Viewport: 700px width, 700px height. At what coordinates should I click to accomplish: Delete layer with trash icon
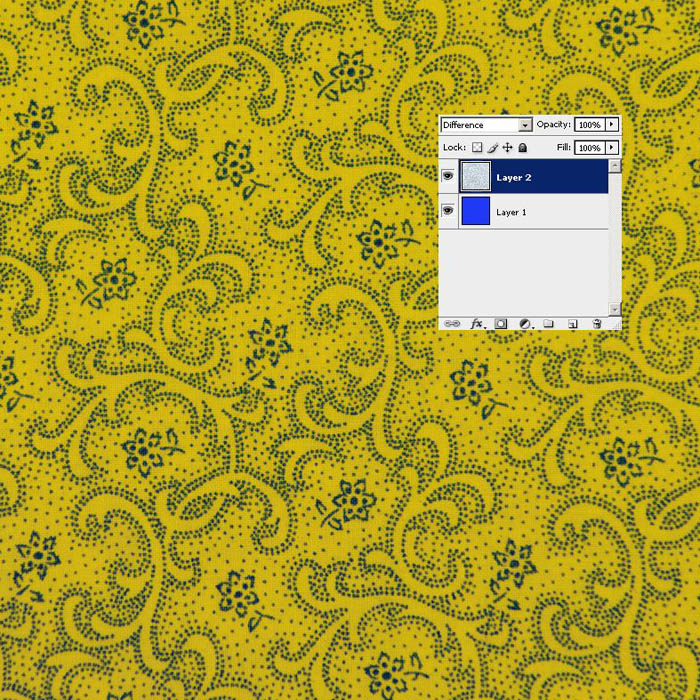coord(597,324)
